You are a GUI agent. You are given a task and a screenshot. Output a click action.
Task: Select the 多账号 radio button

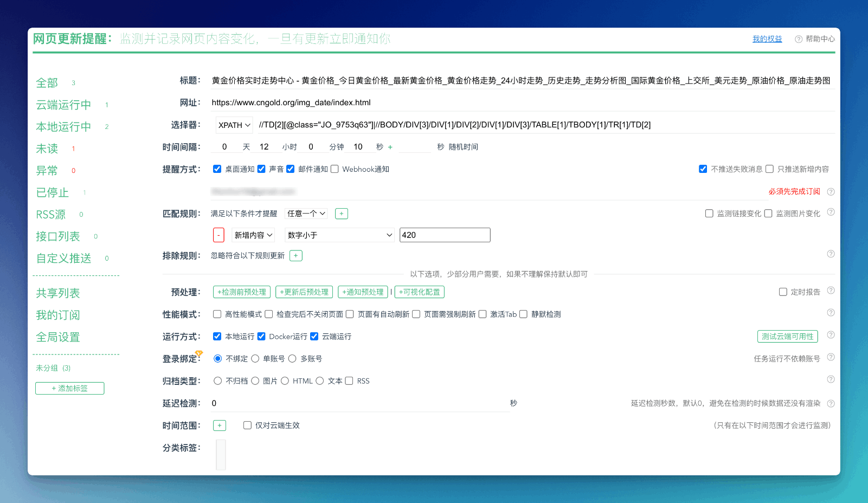point(292,358)
